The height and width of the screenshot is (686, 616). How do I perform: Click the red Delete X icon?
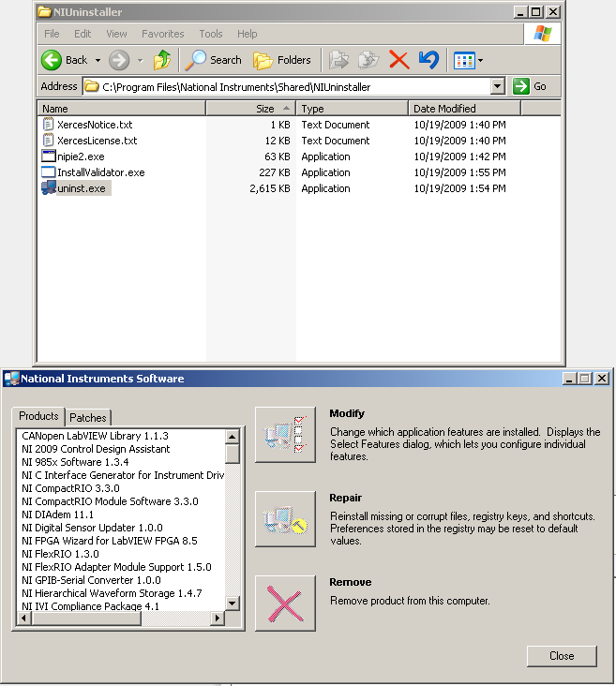[398, 60]
